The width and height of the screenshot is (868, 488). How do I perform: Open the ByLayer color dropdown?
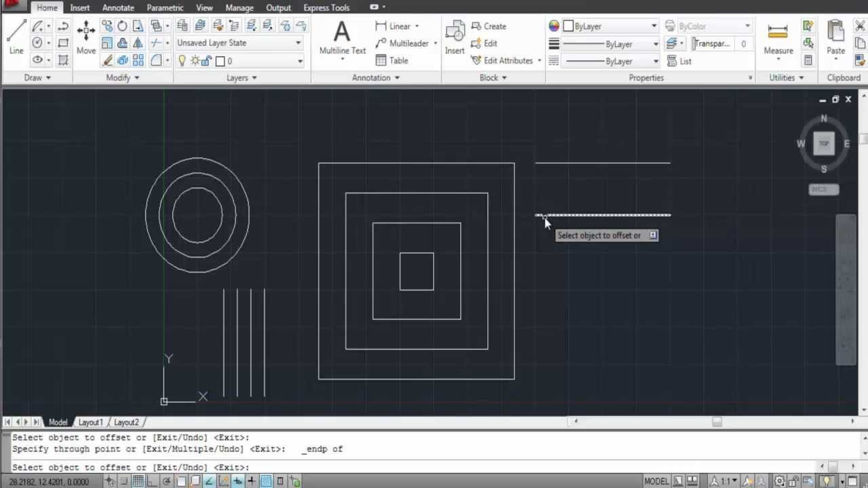(x=610, y=26)
